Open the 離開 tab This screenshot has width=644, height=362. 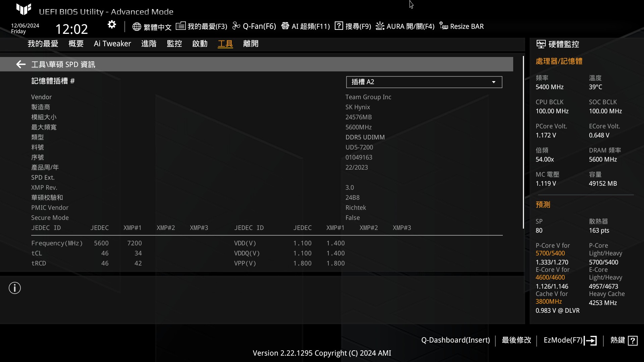pos(251,44)
